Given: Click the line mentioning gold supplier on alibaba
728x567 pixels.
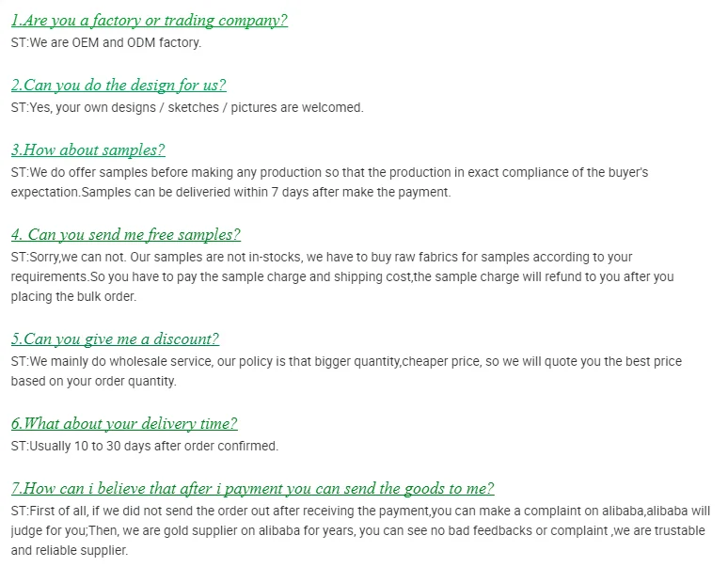Looking at the screenshot, I should [358, 531].
